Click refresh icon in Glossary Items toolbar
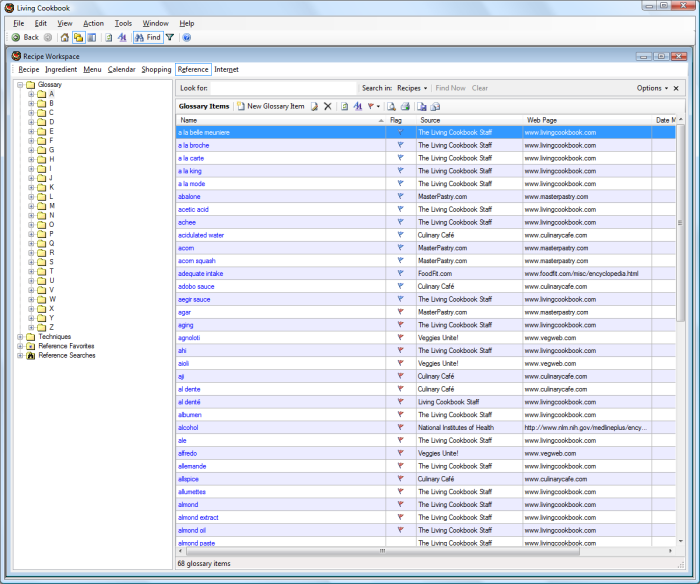Viewport: 700px width, 584px height. click(x=344, y=106)
